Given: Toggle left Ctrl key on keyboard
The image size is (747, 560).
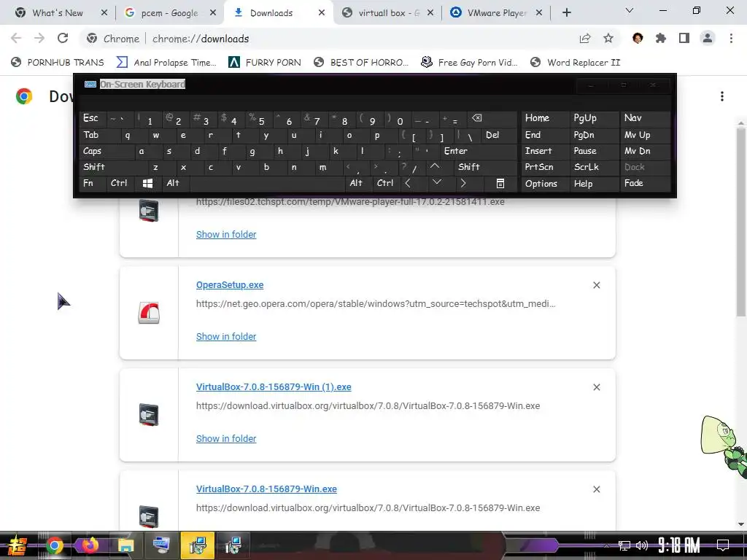Looking at the screenshot, I should click(x=120, y=183).
